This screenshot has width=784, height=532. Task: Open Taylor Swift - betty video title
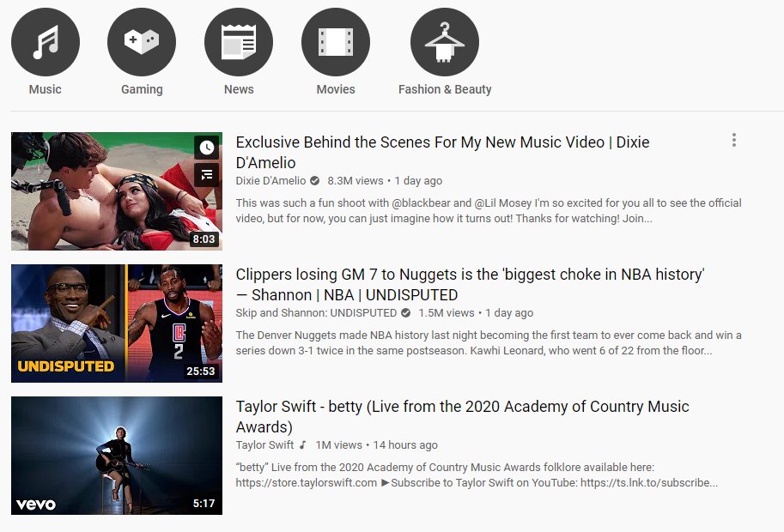coord(463,417)
